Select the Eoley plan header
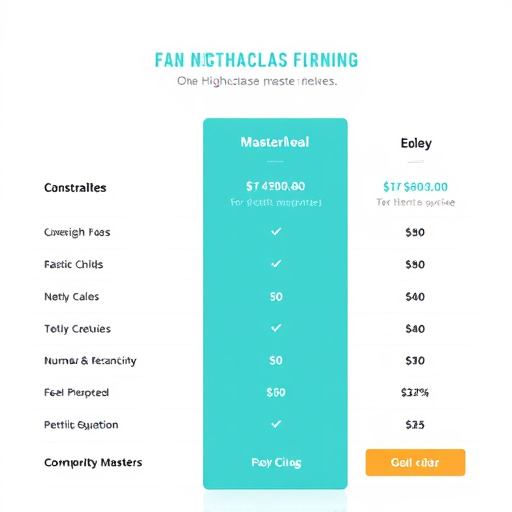The image size is (512, 512). (x=416, y=143)
